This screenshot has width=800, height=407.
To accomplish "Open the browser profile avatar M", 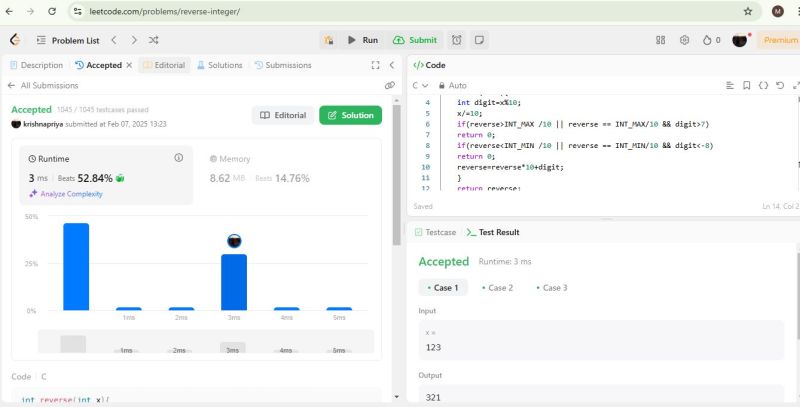I will pos(778,11).
